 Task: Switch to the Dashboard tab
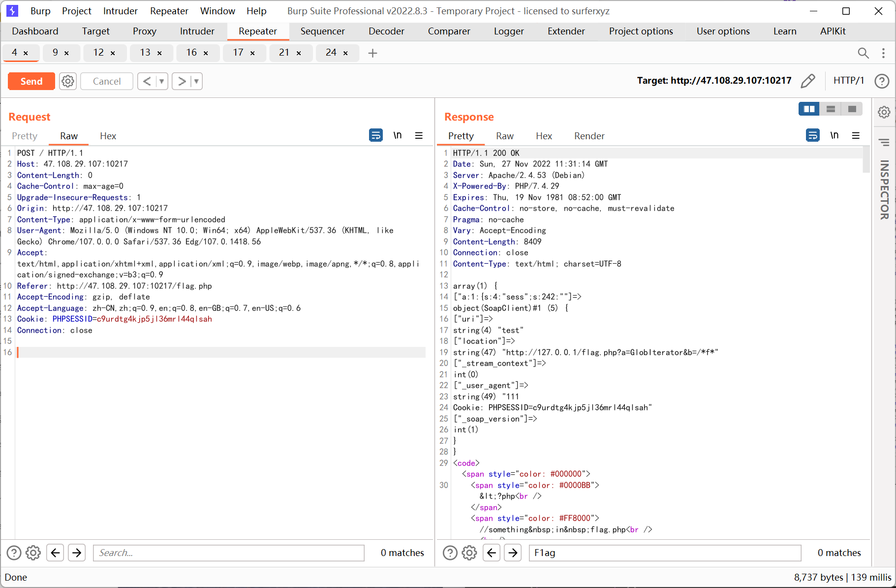click(x=35, y=31)
